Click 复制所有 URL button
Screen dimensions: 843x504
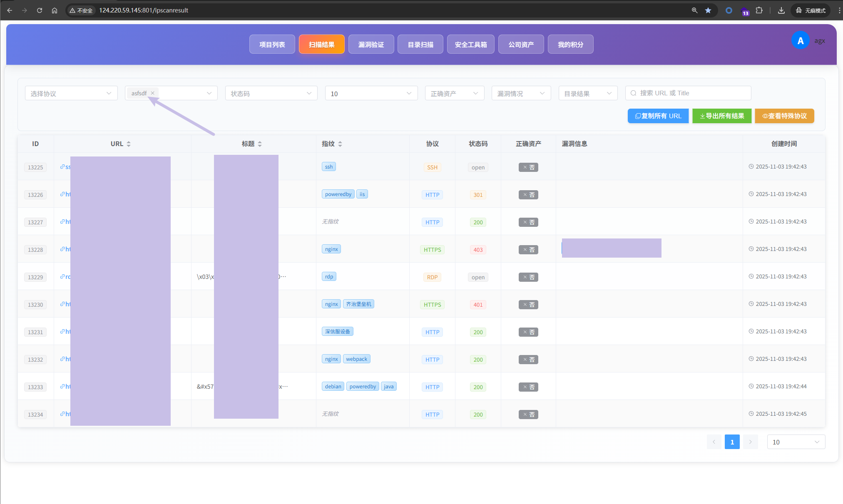coord(658,116)
